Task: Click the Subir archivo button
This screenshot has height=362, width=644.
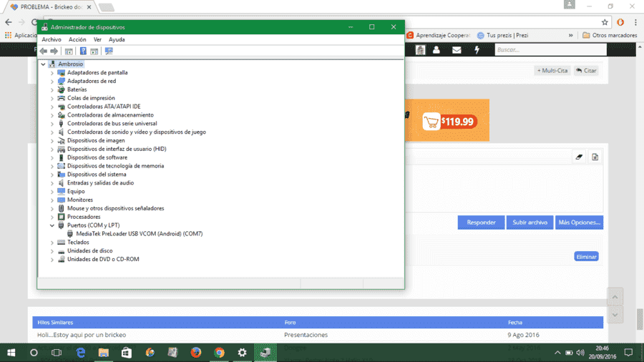Action: pos(530,222)
